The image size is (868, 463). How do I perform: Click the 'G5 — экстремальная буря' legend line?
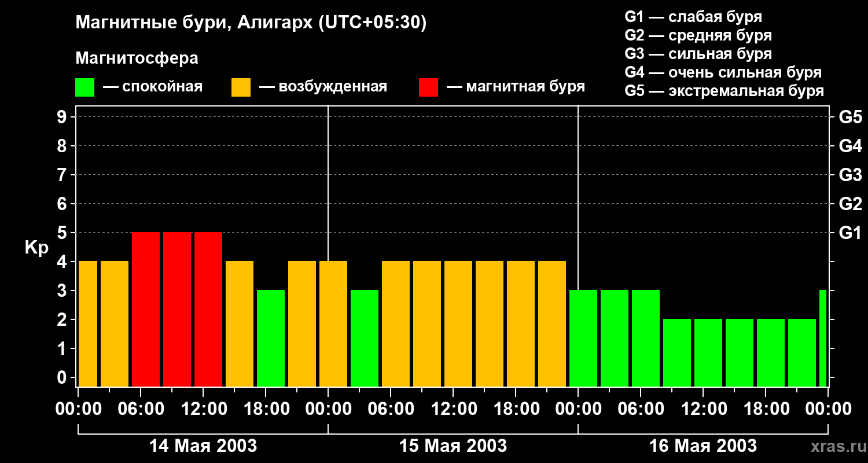click(724, 91)
